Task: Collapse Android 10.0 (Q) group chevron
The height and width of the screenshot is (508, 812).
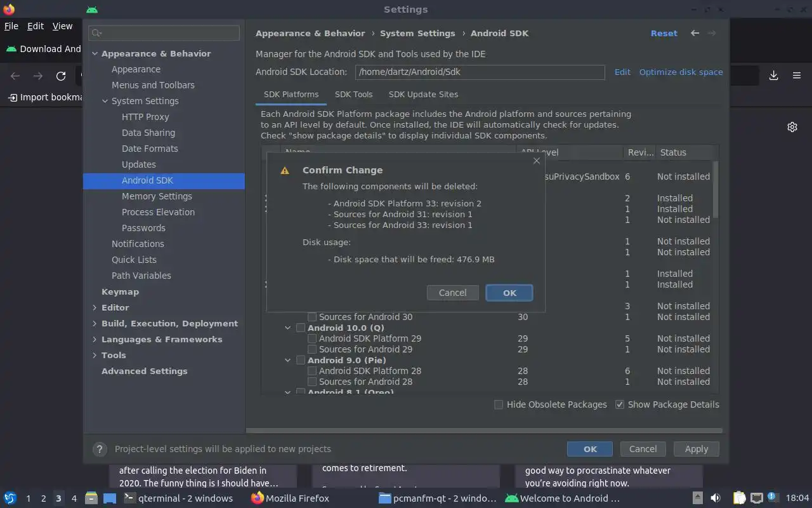Action: [287, 328]
